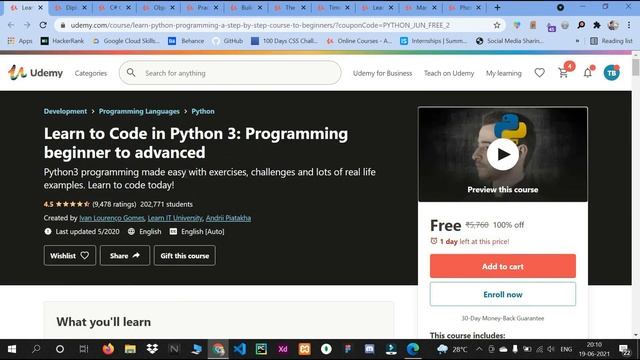Open the 100 Days CSS Challenge bookmark

point(284,41)
